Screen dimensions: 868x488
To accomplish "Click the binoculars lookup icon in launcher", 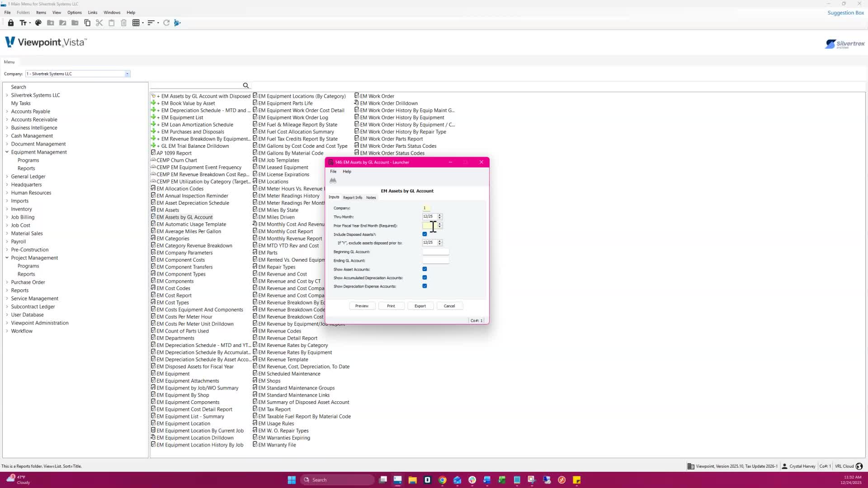I will [x=333, y=181].
